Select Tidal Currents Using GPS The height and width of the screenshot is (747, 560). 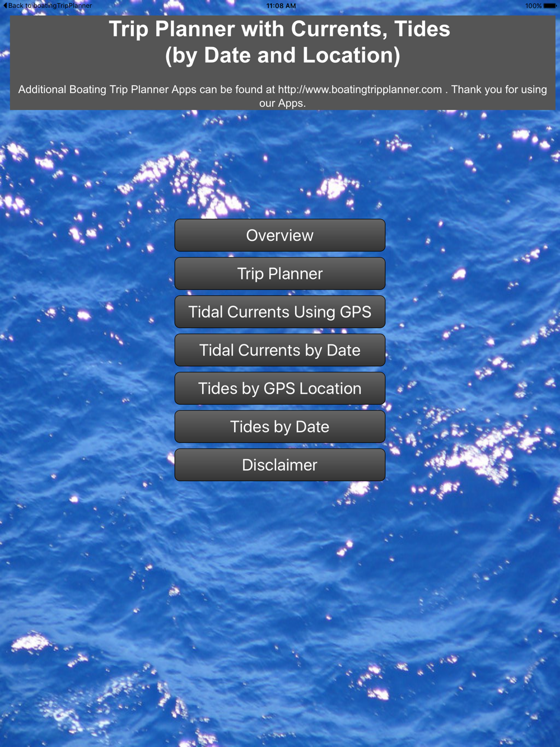tap(280, 311)
